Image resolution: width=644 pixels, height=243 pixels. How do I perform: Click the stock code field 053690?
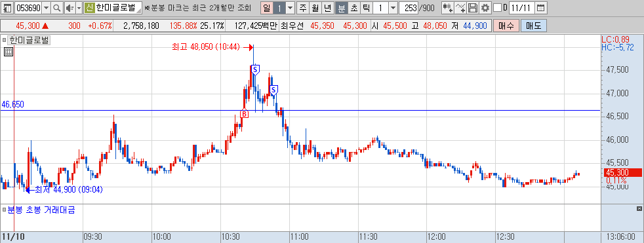click(x=28, y=8)
